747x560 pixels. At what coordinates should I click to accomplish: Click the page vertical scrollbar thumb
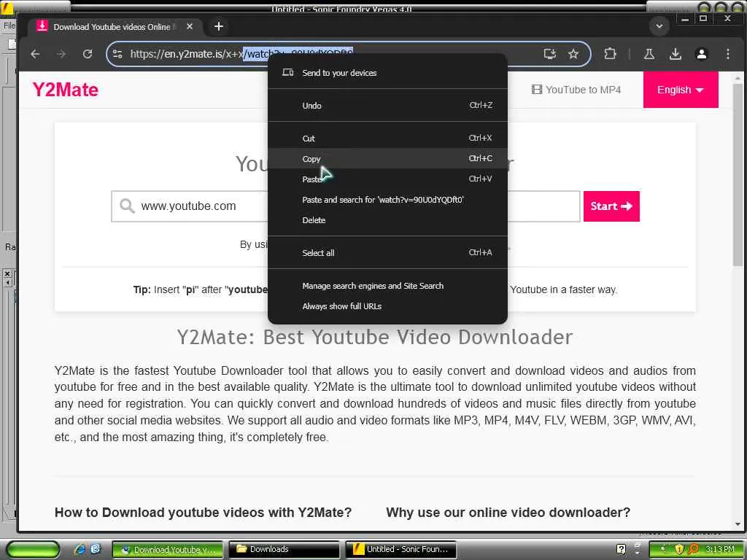(738, 175)
